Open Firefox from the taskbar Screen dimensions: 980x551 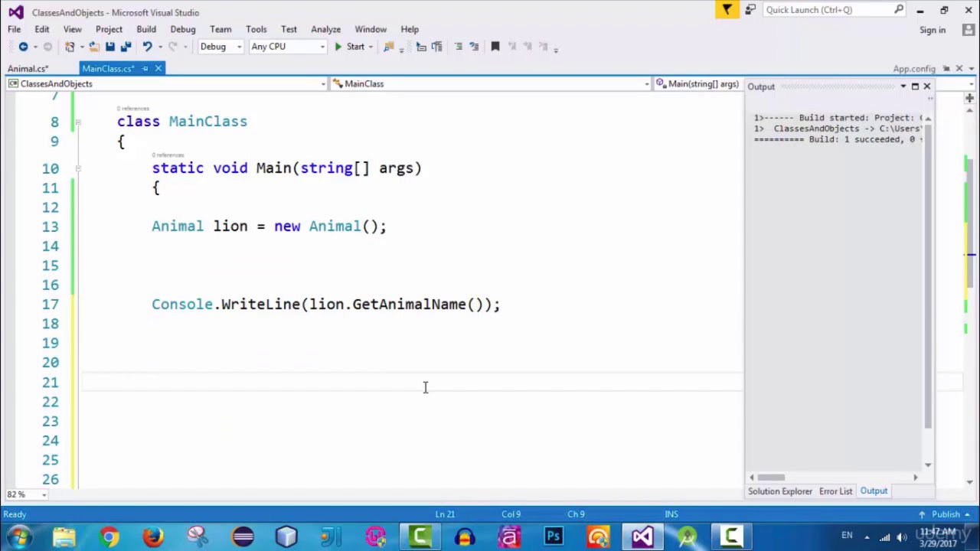click(x=153, y=537)
